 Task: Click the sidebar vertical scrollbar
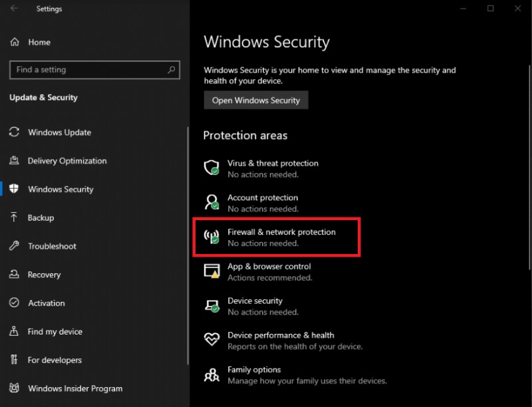[188, 246]
